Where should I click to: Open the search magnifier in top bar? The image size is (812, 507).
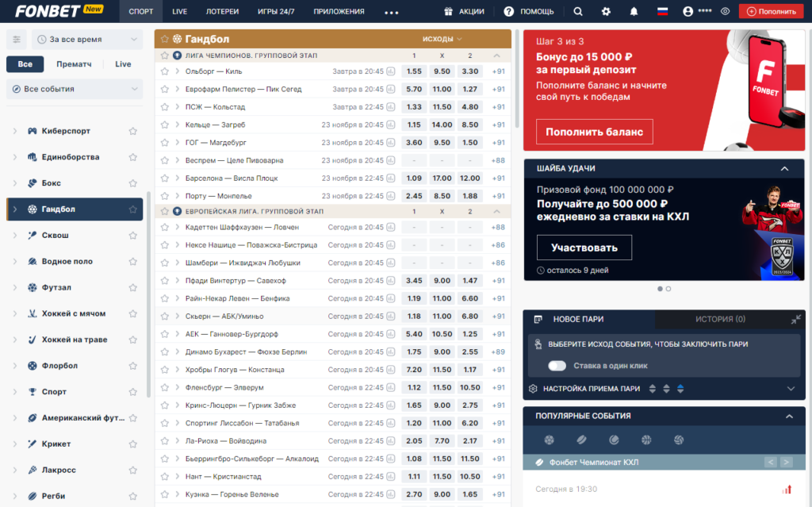click(578, 11)
